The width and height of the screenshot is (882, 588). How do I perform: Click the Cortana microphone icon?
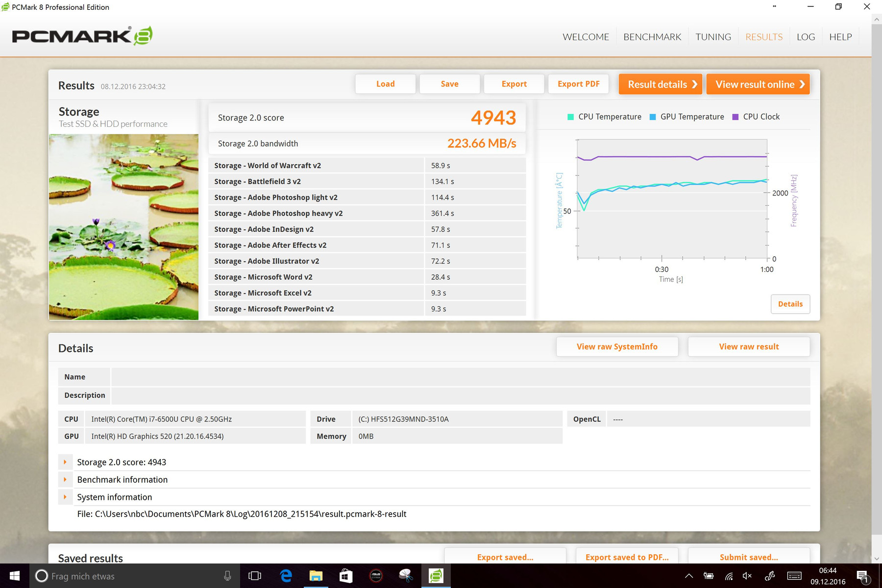(227, 576)
